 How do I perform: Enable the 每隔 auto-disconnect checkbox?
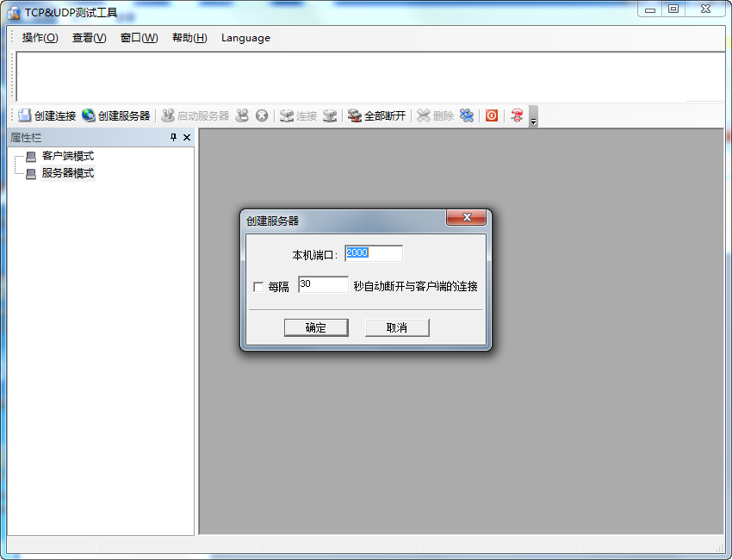tap(258, 287)
